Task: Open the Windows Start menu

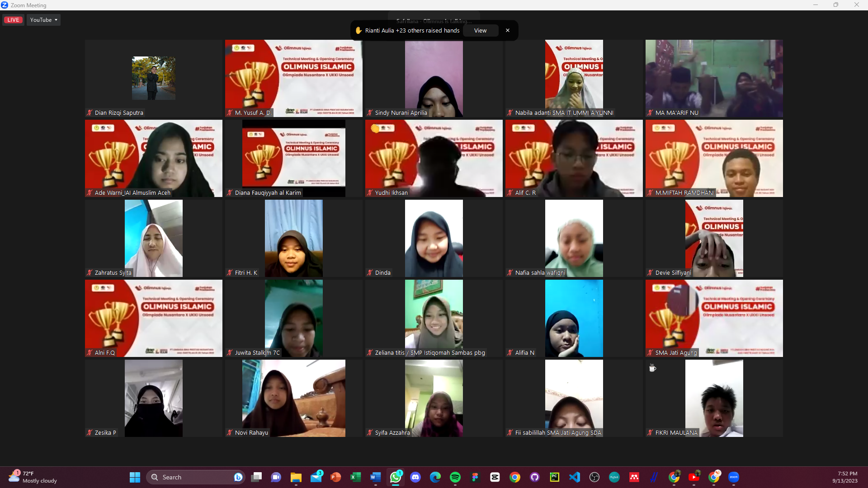Action: pyautogui.click(x=135, y=477)
